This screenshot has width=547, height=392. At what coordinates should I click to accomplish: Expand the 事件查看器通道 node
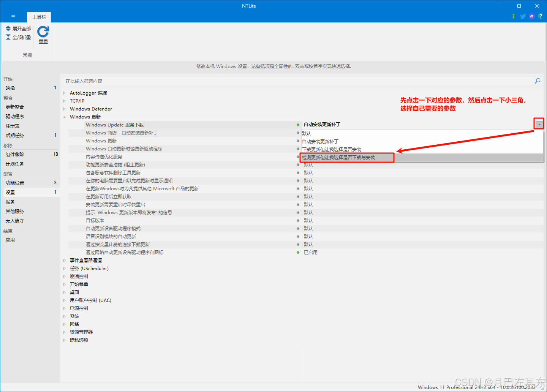point(65,261)
